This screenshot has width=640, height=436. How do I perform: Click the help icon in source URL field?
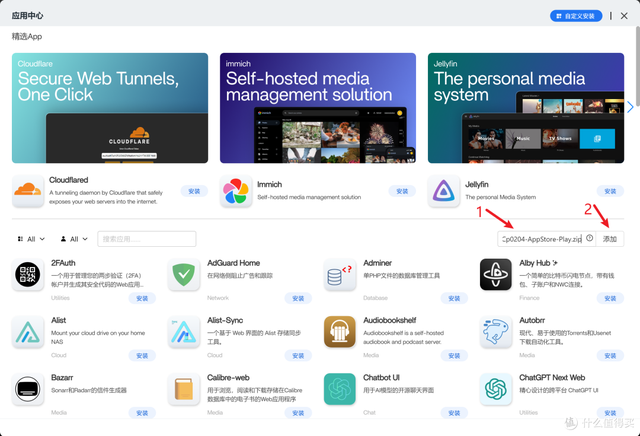point(589,238)
